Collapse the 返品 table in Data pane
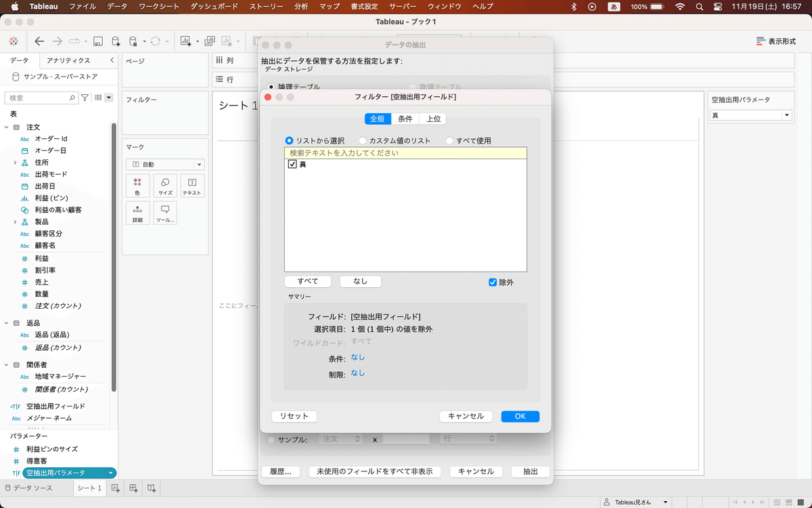The image size is (812, 508). (7, 323)
